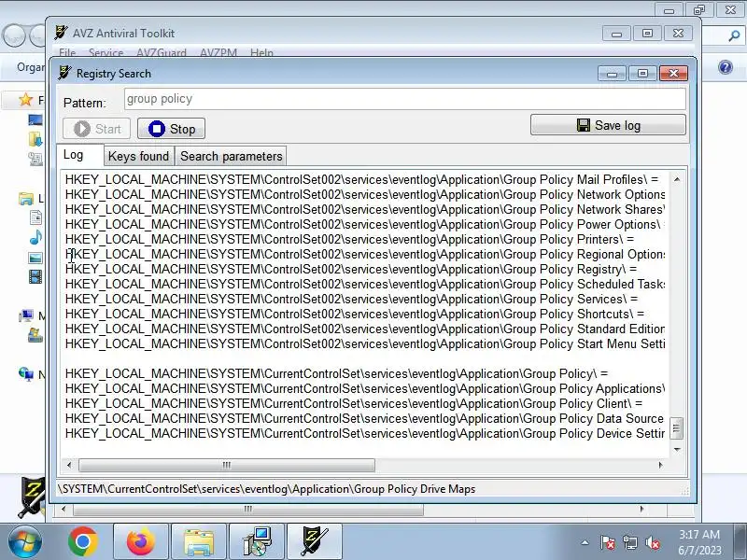Click the AVZ main window horizontal scrollbar thumb
Screen dimensions: 747x560
[247, 509]
